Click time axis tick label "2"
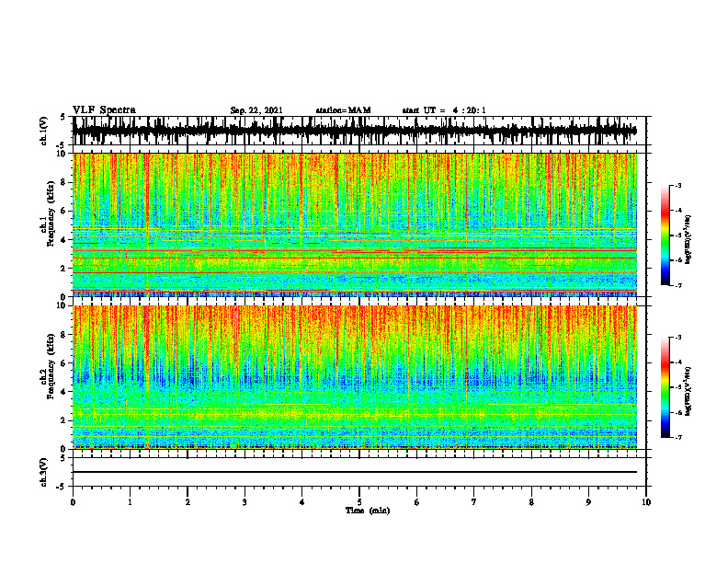Screen dimensions: 728x563 click(x=188, y=502)
